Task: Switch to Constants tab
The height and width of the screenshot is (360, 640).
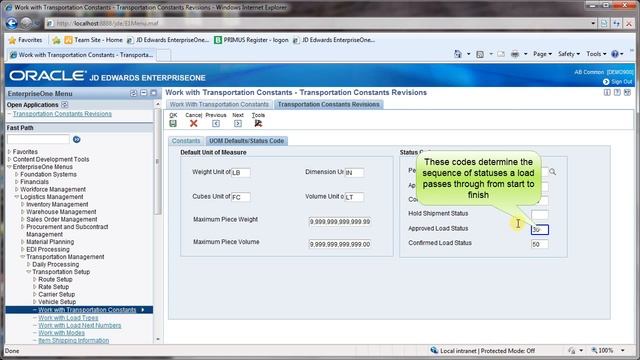Action: 186,141
